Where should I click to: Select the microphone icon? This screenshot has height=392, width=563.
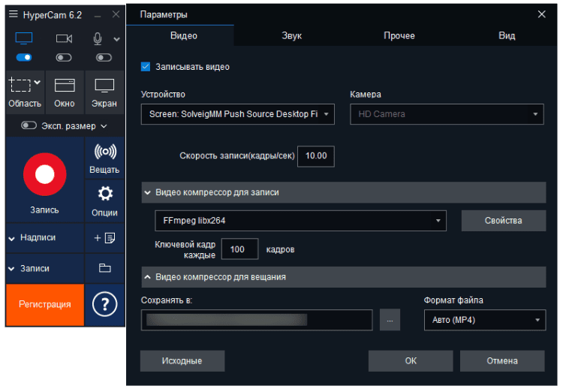[98, 38]
